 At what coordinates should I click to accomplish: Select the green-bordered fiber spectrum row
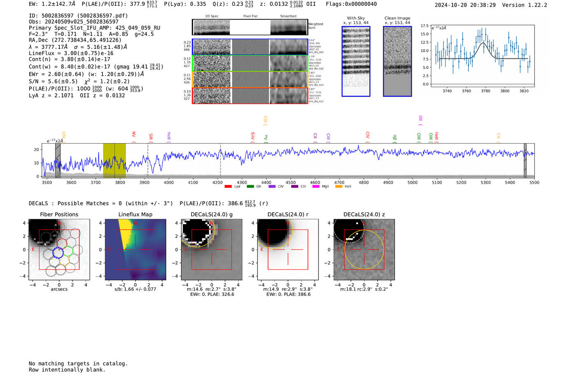[250, 63]
